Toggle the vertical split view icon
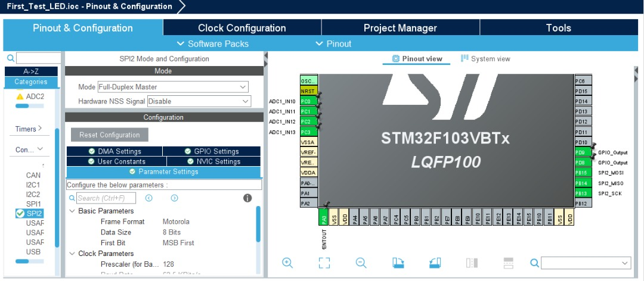 tap(472, 263)
